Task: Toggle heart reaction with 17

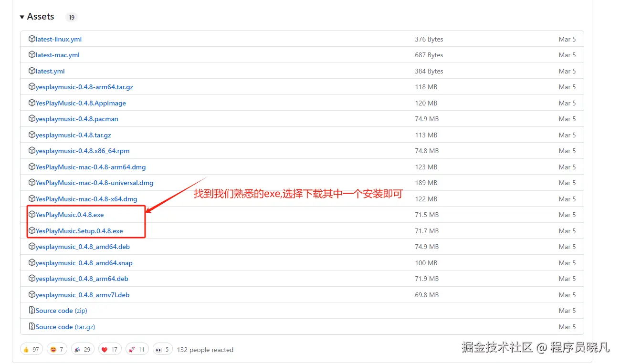Action: coord(109,349)
